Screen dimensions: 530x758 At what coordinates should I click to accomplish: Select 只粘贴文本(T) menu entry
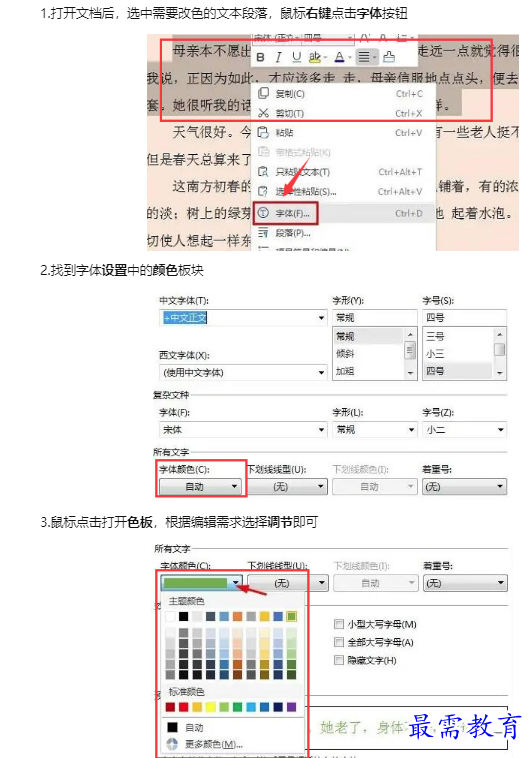[x=344, y=172]
